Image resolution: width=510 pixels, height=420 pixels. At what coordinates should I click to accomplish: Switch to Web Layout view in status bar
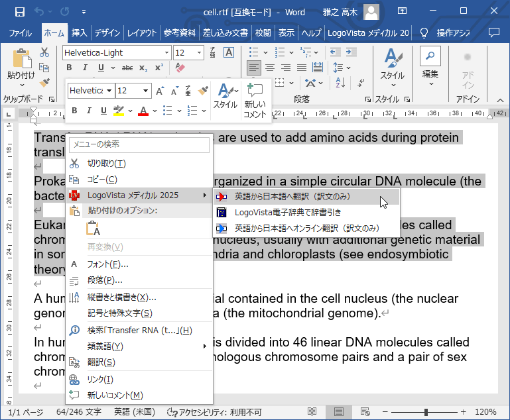tap(365, 412)
